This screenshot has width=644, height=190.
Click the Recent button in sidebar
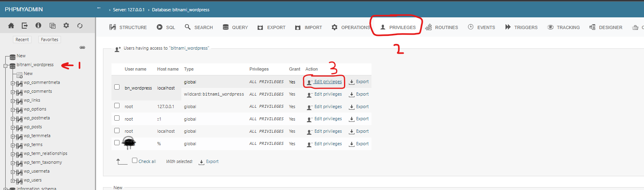tap(22, 40)
